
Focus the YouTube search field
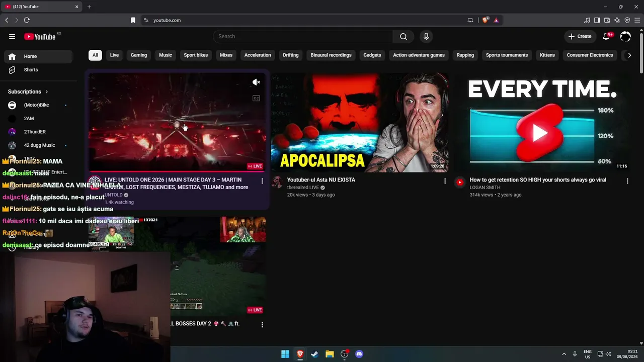click(x=303, y=36)
